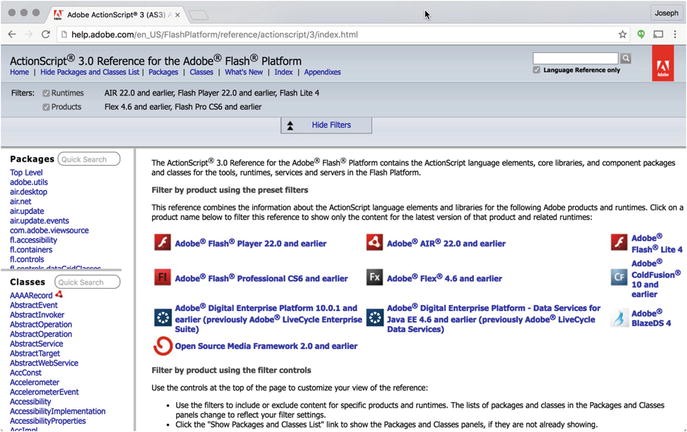
Task: Open the AccessibilityImplementation class
Action: click(x=57, y=411)
